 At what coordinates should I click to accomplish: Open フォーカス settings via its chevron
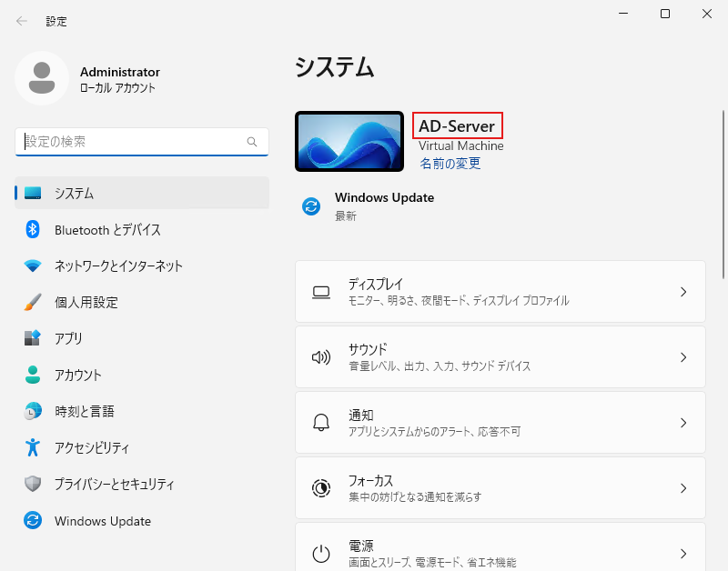coord(683,488)
